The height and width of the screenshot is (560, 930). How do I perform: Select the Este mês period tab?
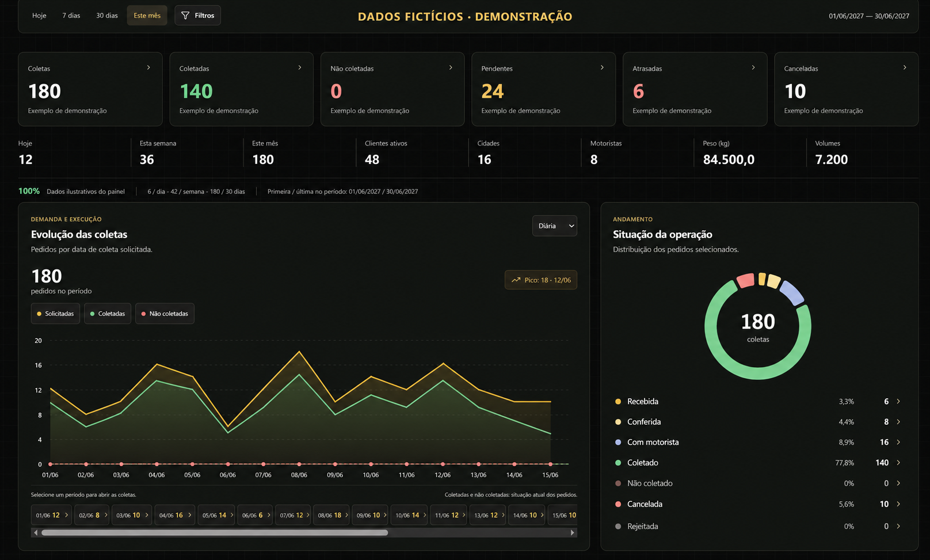pos(147,16)
